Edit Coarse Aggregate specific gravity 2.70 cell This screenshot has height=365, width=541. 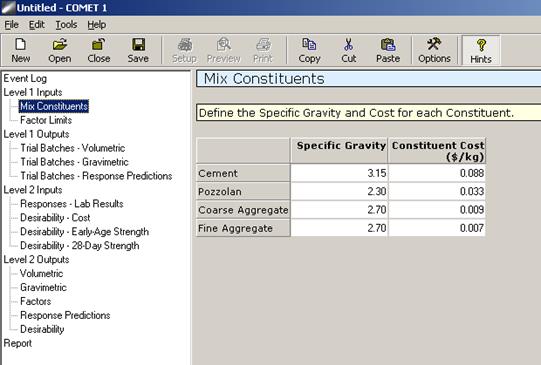pyautogui.click(x=339, y=210)
